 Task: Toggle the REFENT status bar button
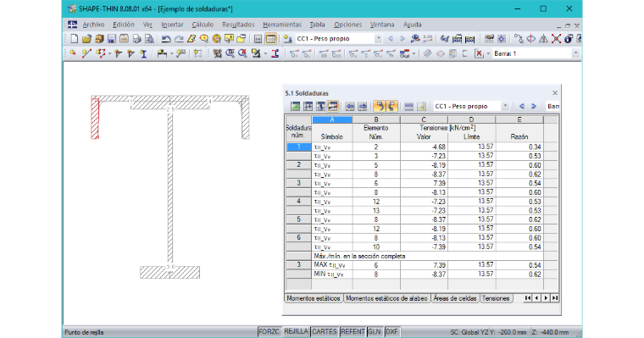(353, 332)
